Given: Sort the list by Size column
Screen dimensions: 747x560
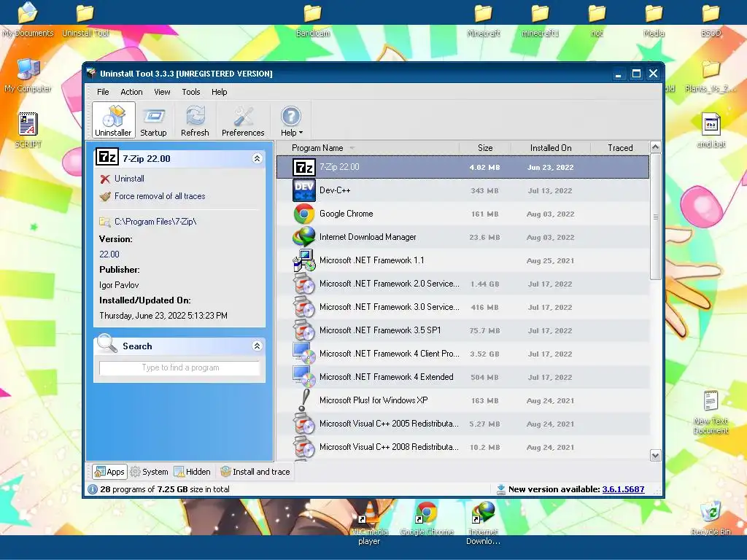Looking at the screenshot, I should (x=485, y=148).
